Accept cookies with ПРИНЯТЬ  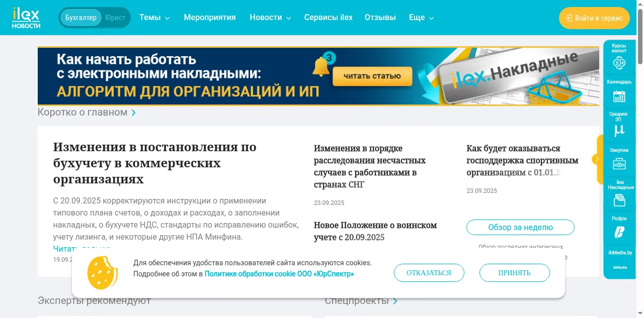coord(515,273)
